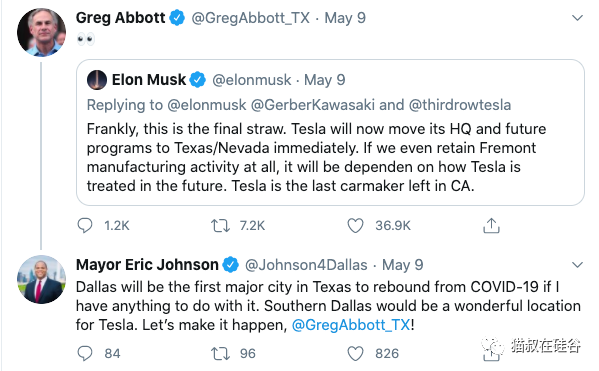Retweet Greg Abbott's tweet
The width and height of the screenshot is (599, 371).
point(220,225)
